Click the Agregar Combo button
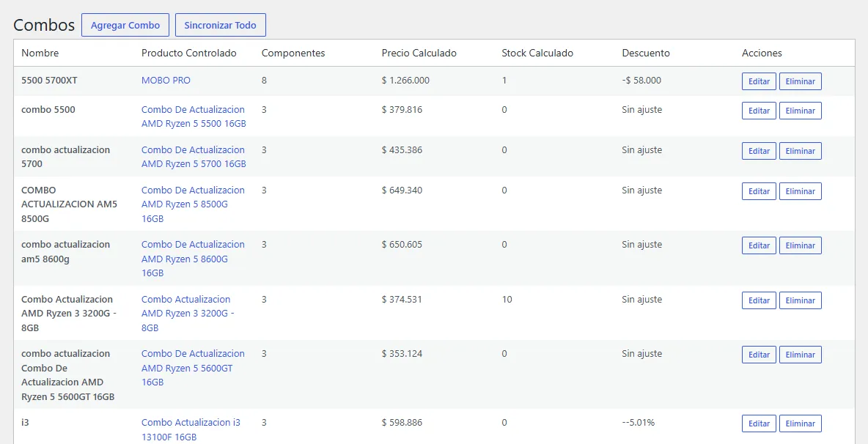This screenshot has height=444, width=868. coord(125,26)
